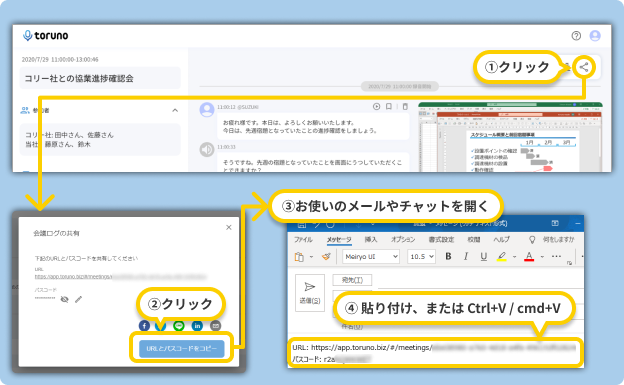This screenshot has width=624, height=385.
Task: Delete the 11:00:12 @SUZUKI message
Action: coord(405,106)
